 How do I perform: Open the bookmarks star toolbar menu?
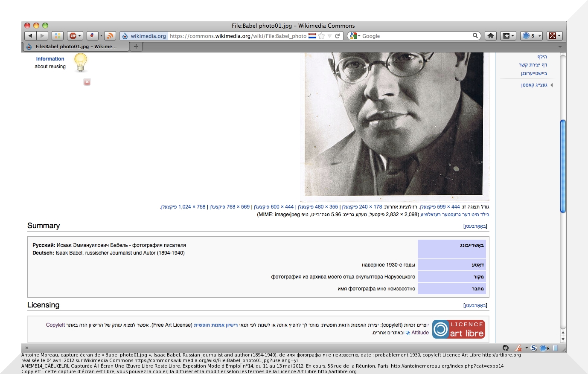pos(508,36)
